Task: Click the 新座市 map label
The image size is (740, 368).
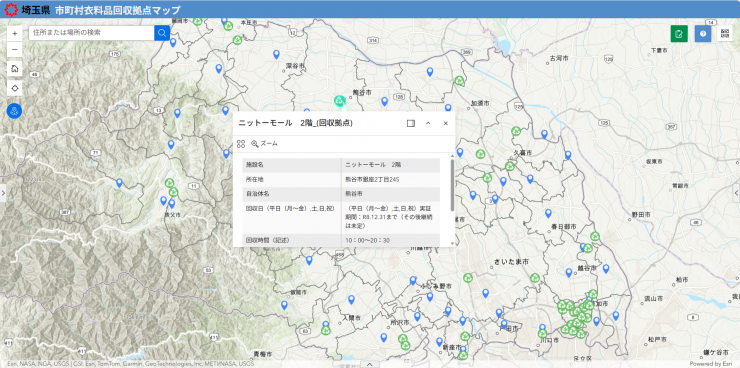Action: pos(452,347)
